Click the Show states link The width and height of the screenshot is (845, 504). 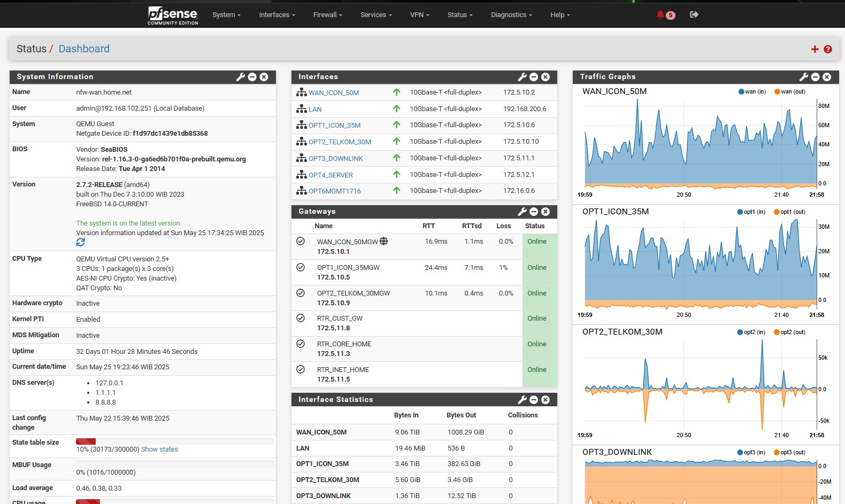(159, 449)
